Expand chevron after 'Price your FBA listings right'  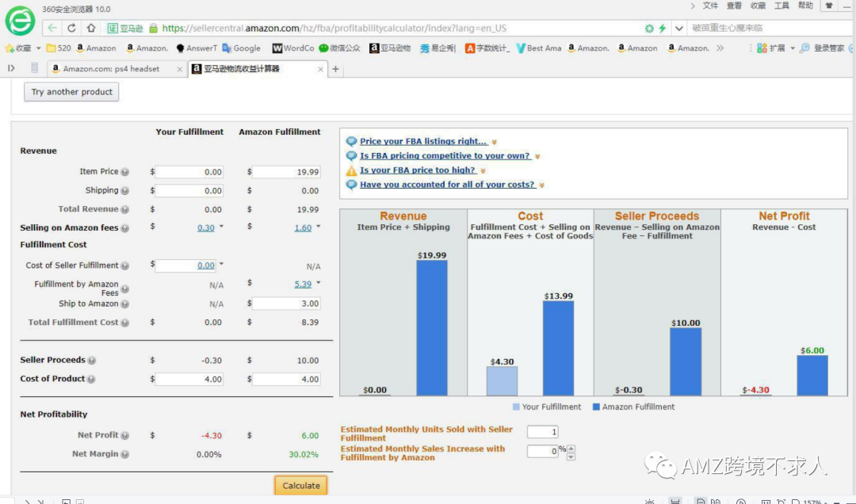tap(494, 142)
